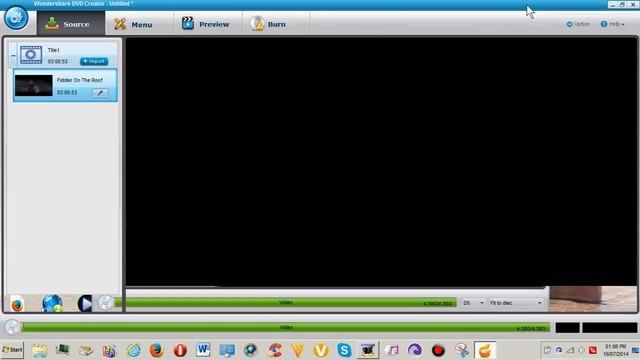
Task: Switch to the Source tab
Action: click(71, 24)
